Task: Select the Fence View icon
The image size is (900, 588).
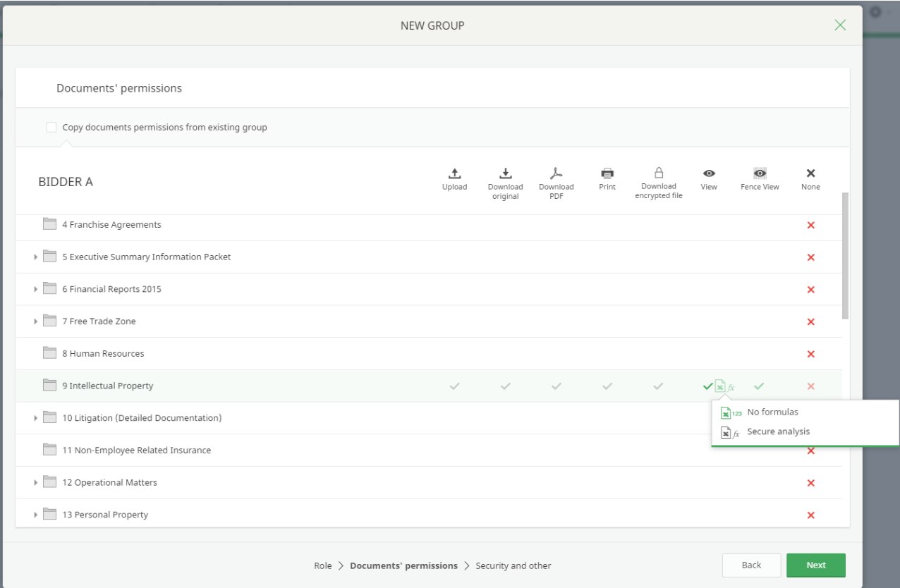Action: point(760,173)
